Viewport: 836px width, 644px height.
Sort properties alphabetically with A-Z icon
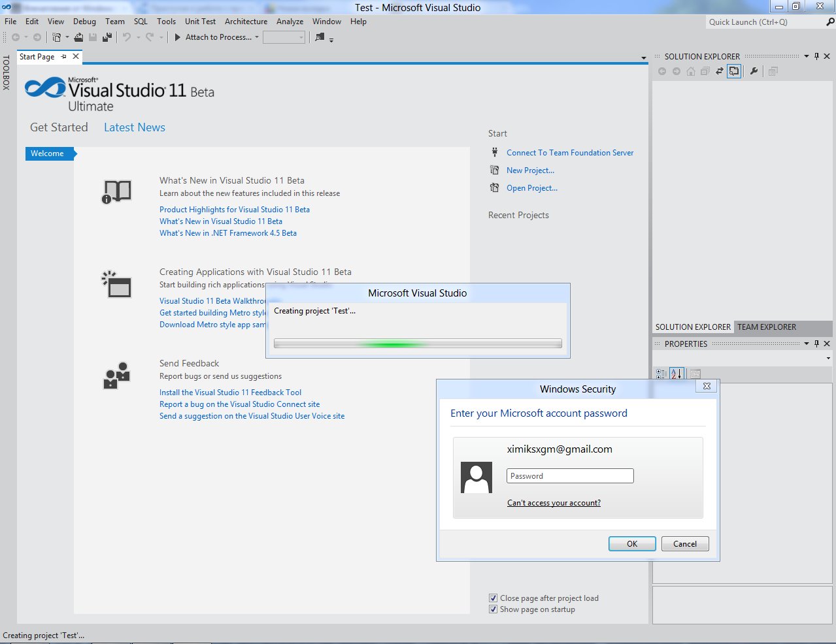click(x=676, y=374)
